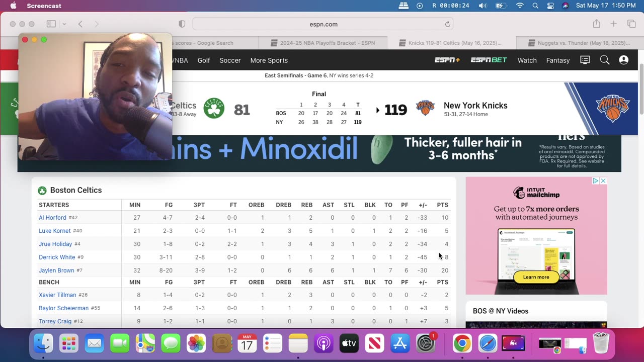Click the ESPN+ logo
644x362 pixels.
point(447,60)
